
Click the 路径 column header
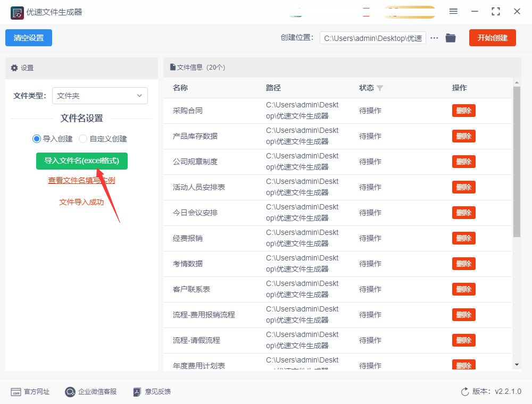point(273,88)
